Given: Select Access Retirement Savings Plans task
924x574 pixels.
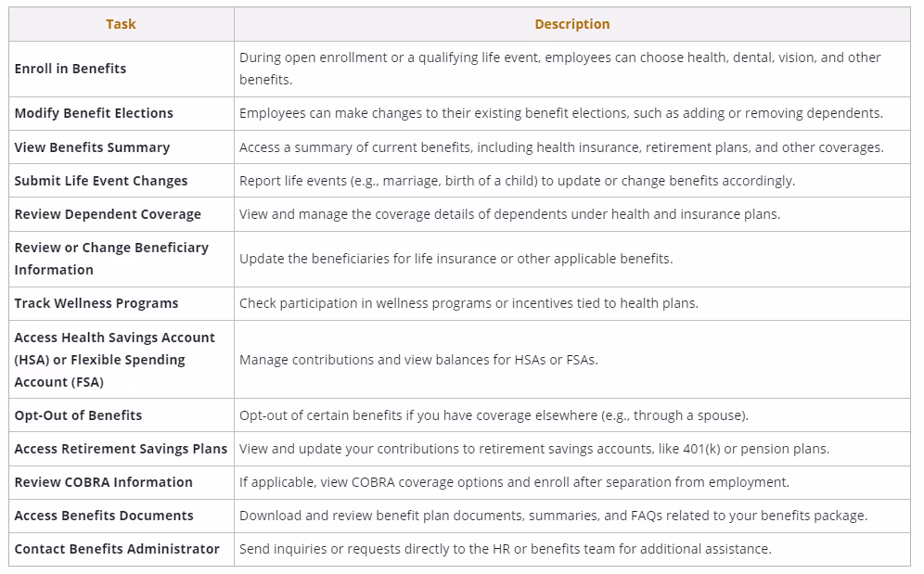Looking at the screenshot, I should pos(121,449).
